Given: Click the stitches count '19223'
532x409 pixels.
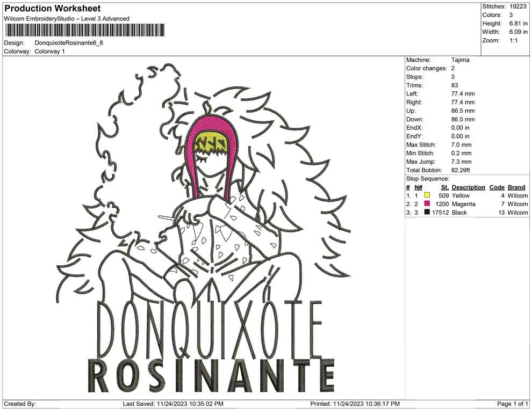Looking at the screenshot, I should [517, 6].
